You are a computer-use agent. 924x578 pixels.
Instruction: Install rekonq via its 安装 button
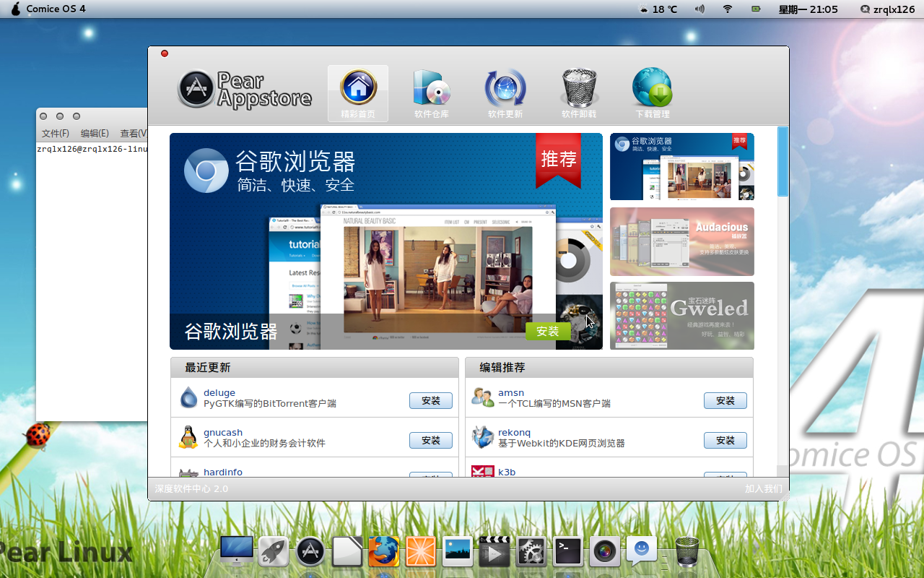click(725, 440)
